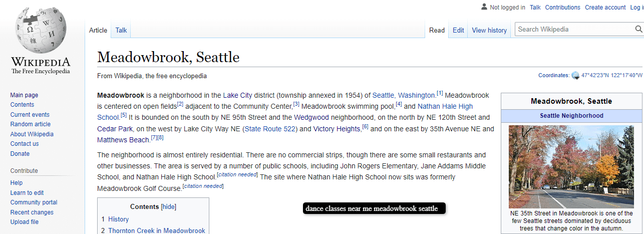
Task: Open Current events
Action: point(30,115)
